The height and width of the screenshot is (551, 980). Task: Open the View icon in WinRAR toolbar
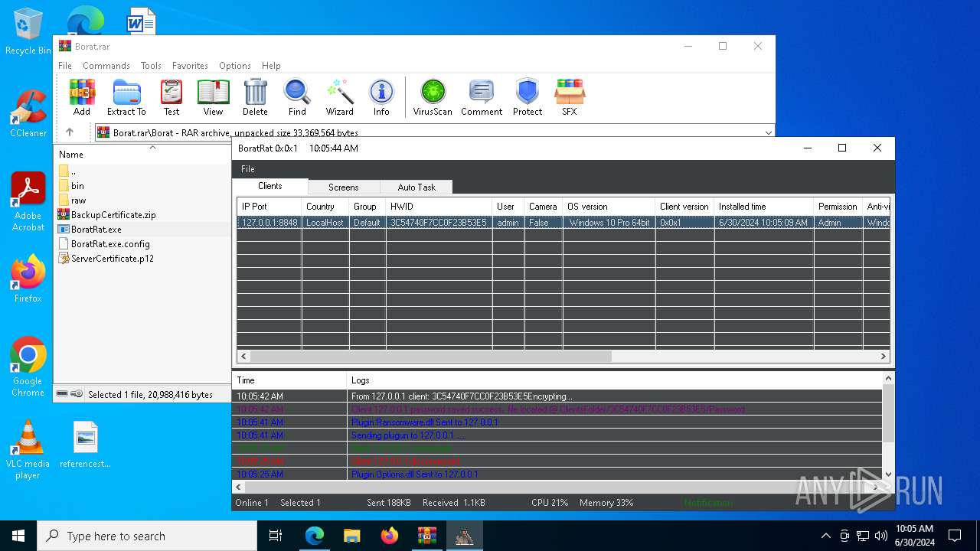213,97
